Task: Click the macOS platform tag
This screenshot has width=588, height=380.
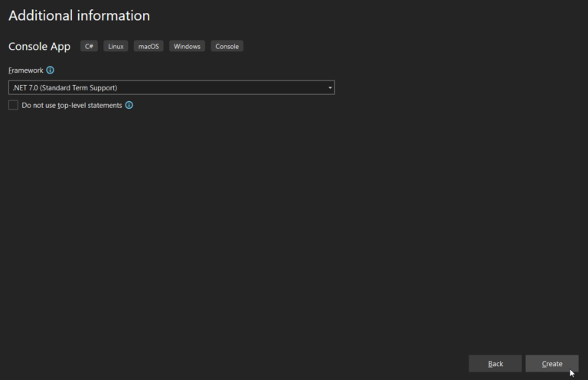Action: [x=149, y=47]
